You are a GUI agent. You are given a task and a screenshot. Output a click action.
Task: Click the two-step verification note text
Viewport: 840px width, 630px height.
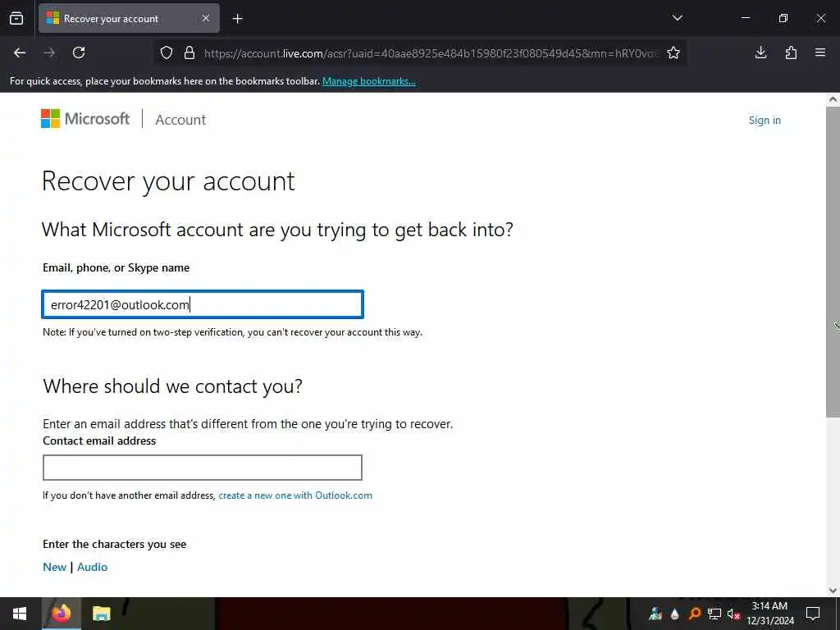(x=232, y=332)
